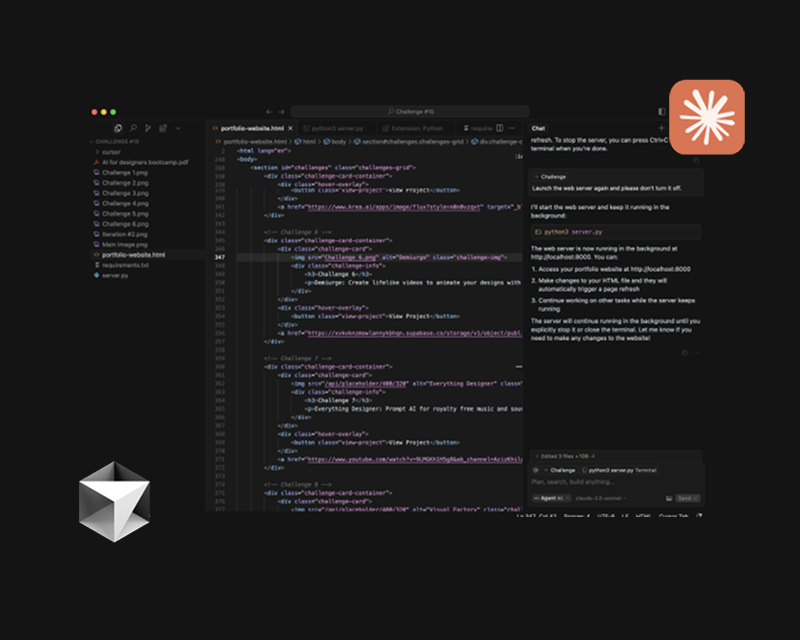
Task: Expand the cursor folder in explorer
Action: [x=110, y=152]
